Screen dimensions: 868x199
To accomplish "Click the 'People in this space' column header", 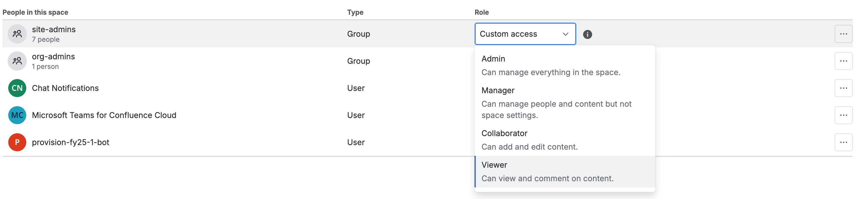I will 35,12.
